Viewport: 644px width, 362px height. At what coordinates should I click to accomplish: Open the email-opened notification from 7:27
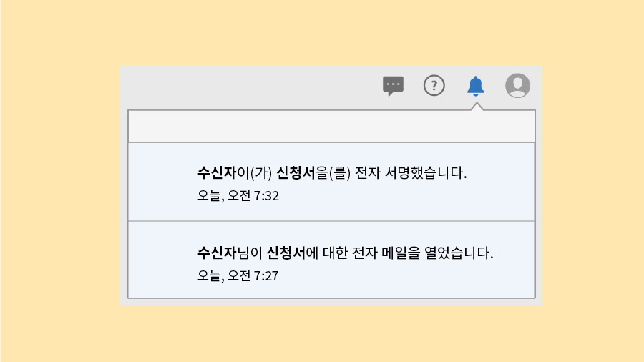pos(331,260)
